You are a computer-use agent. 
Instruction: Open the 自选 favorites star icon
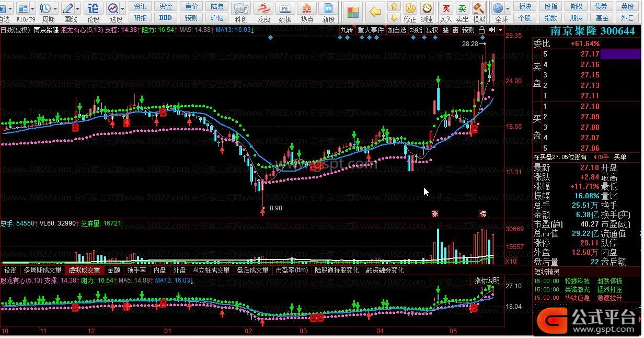point(3,8)
